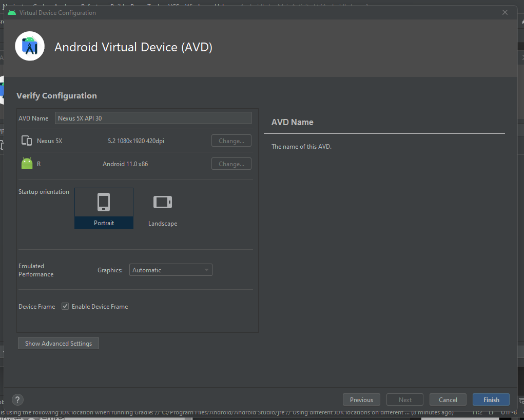Click the Android icon in dialog title bar

pos(12,13)
